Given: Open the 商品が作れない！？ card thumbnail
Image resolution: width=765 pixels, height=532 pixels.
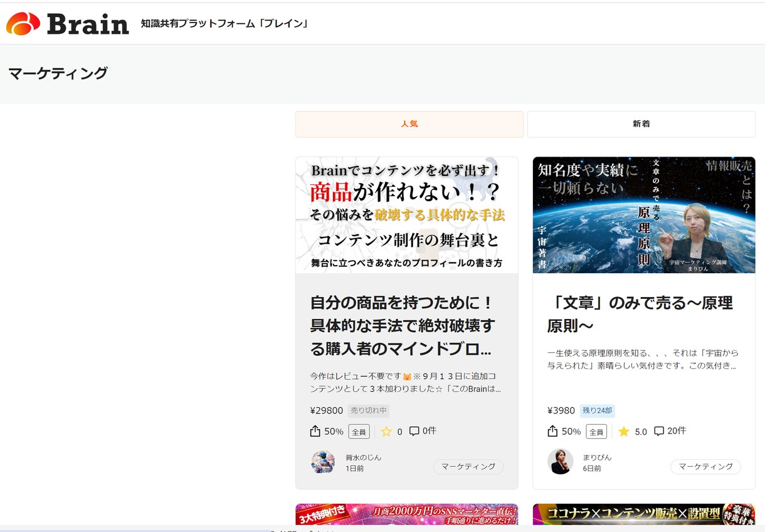Looking at the screenshot, I should click(407, 215).
